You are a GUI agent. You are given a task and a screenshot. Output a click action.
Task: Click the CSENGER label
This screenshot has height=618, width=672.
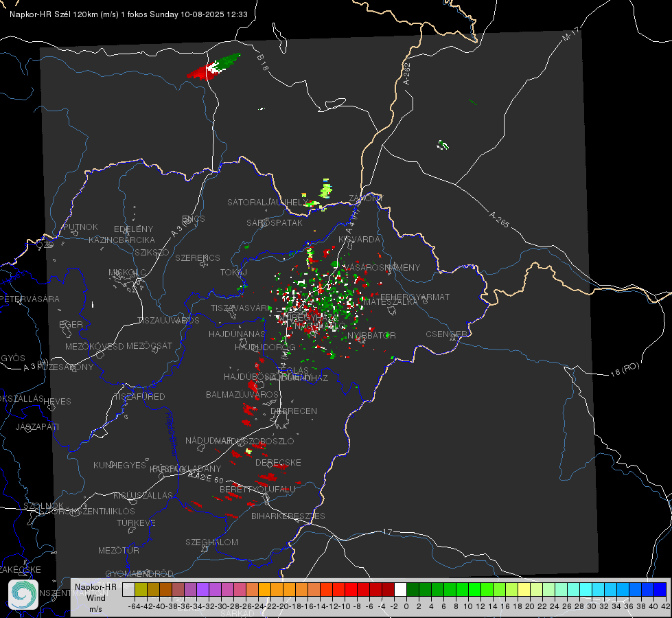(447, 334)
